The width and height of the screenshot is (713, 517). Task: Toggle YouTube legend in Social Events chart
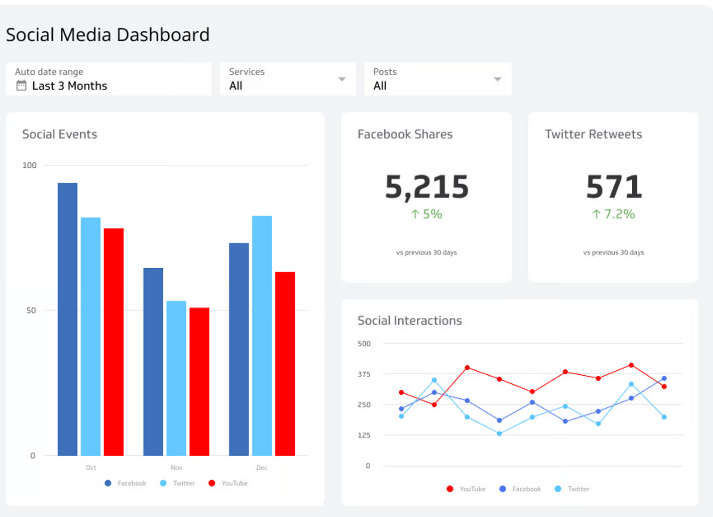pos(228,483)
